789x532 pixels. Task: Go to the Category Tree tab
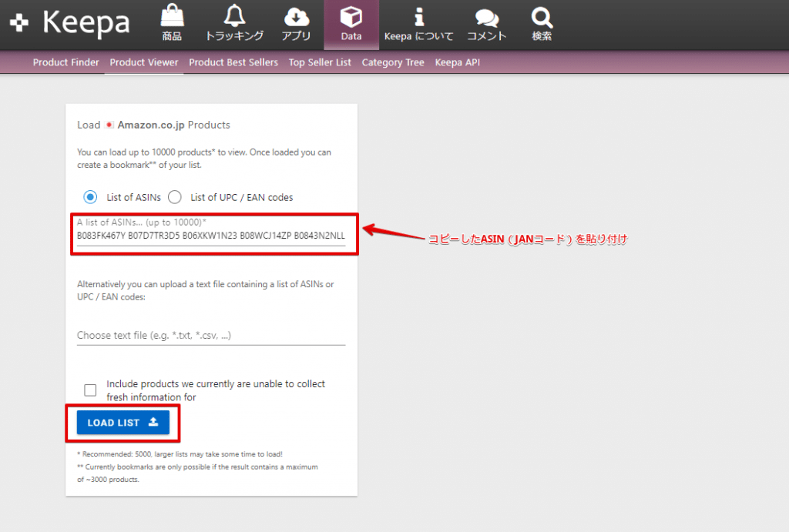tap(393, 62)
